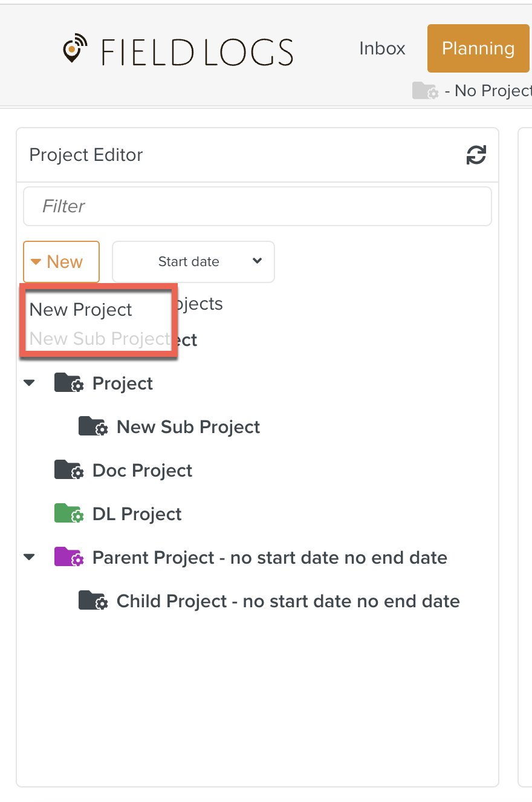Click the gray No Project folder icon
The height and width of the screenshot is (802, 532).
coord(425,91)
